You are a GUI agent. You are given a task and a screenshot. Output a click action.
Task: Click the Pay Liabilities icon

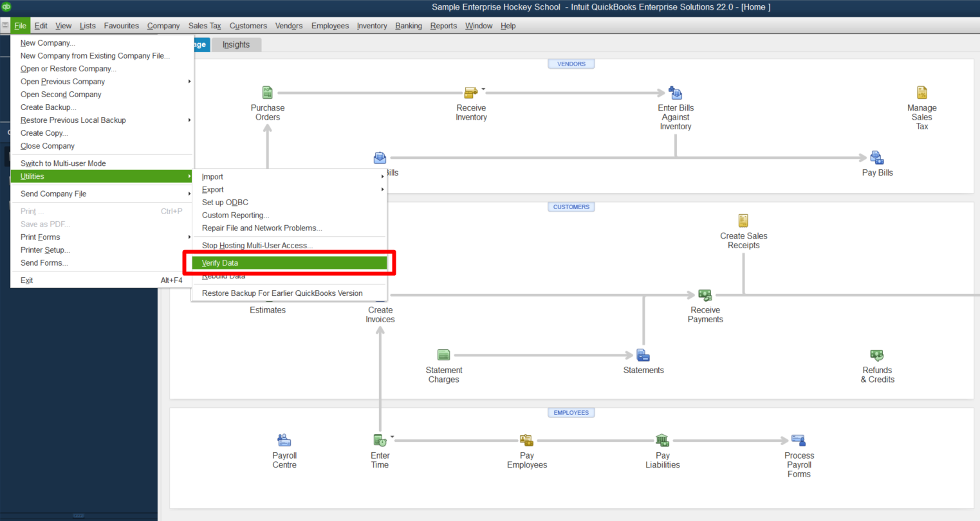point(662,441)
